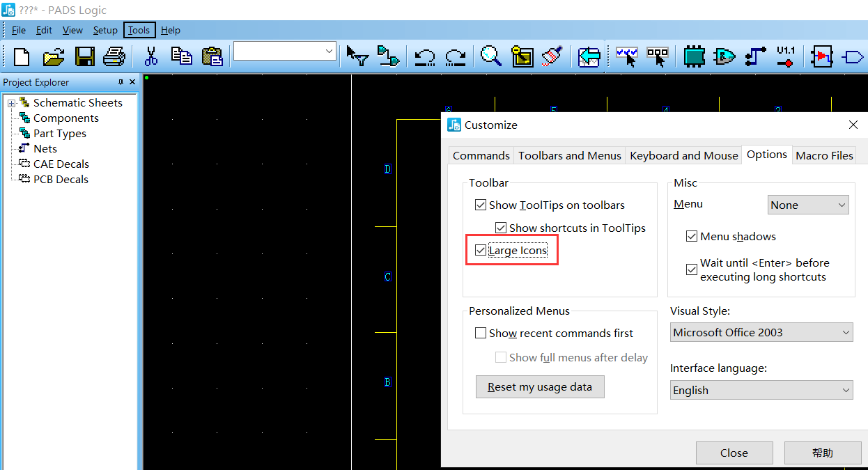868x470 pixels.
Task: Click the green chip PADS Layout icon
Action: click(x=694, y=56)
